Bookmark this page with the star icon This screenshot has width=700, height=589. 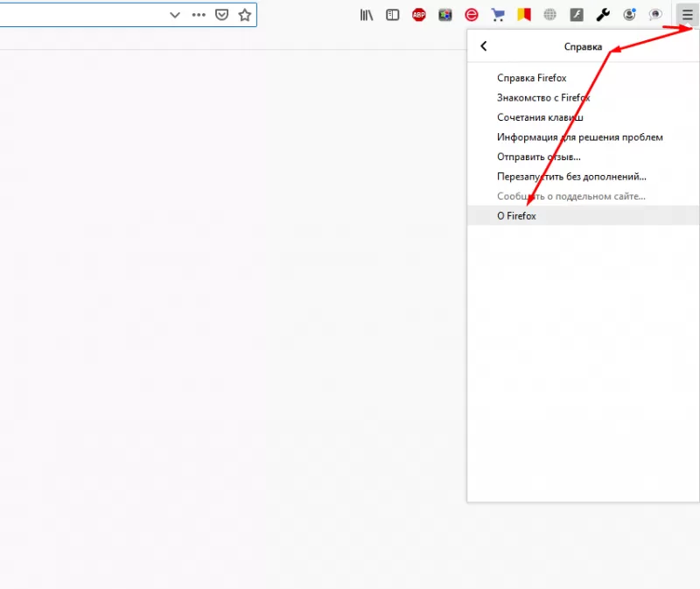243,15
